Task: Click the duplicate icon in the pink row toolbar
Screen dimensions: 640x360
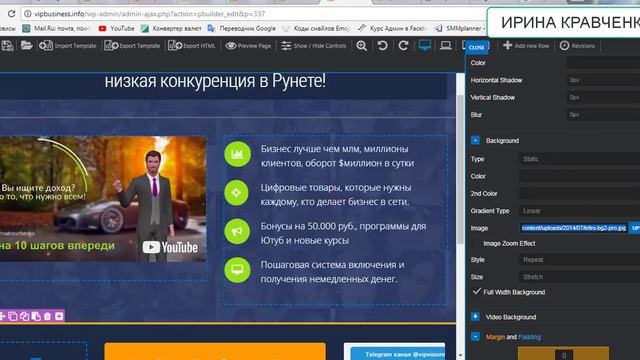Action: pyautogui.click(x=24, y=316)
